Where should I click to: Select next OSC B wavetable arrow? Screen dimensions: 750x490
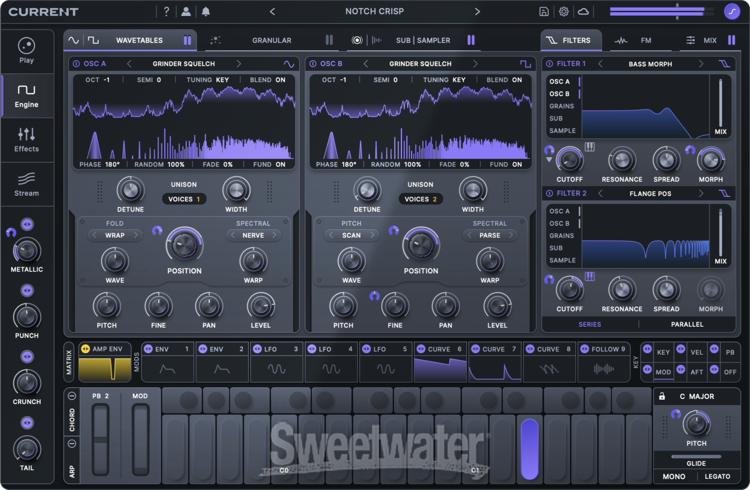click(475, 64)
